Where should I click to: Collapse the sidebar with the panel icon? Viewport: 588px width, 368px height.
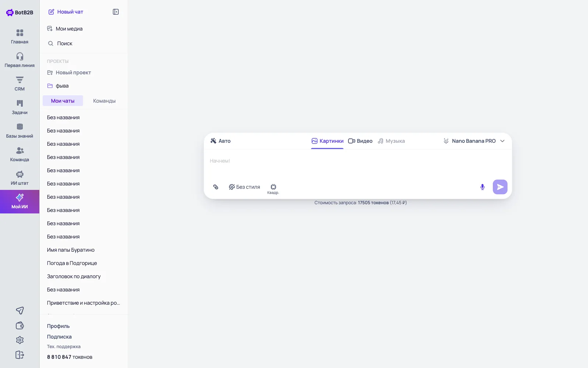pyautogui.click(x=116, y=12)
